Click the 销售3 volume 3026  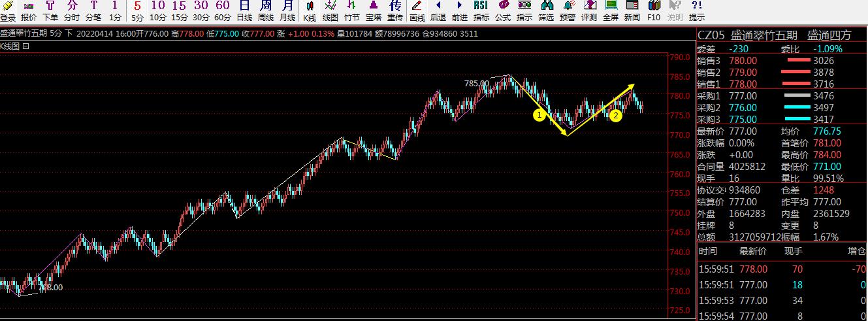(824, 61)
